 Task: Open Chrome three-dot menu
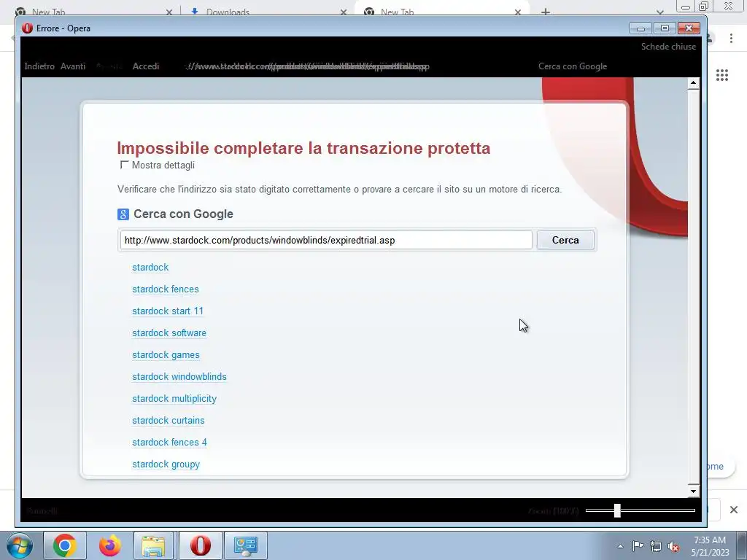(731, 39)
